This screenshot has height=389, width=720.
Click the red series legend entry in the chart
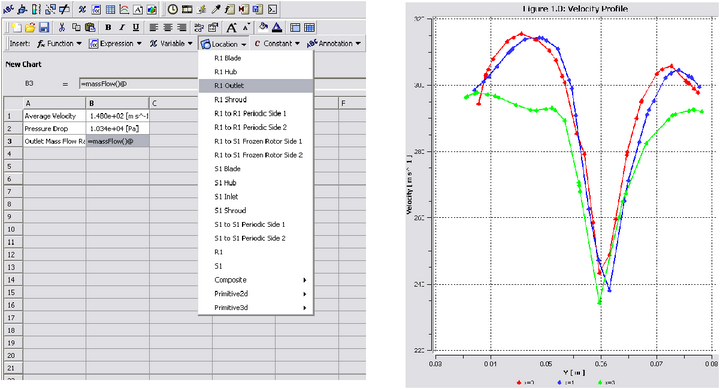pos(526,382)
